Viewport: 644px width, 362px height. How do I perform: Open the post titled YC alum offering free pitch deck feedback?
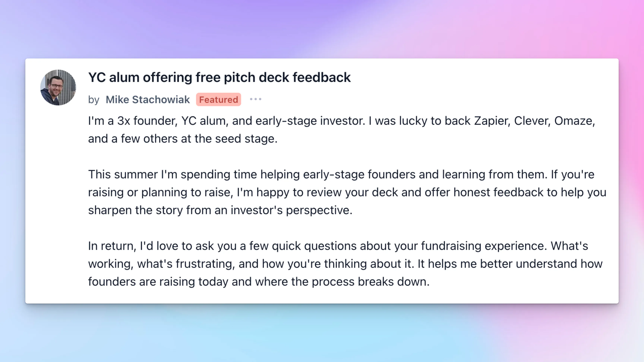(x=219, y=77)
